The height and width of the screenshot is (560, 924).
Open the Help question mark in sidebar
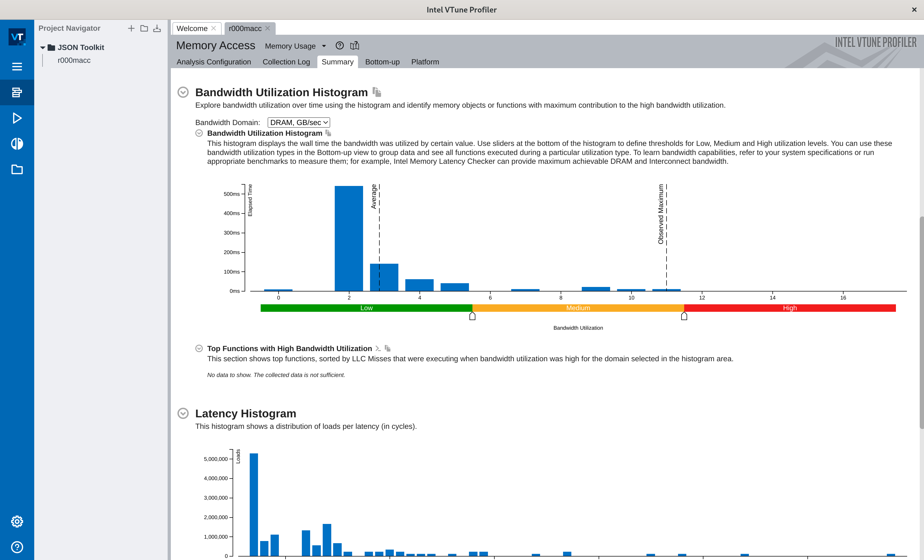tap(17, 547)
